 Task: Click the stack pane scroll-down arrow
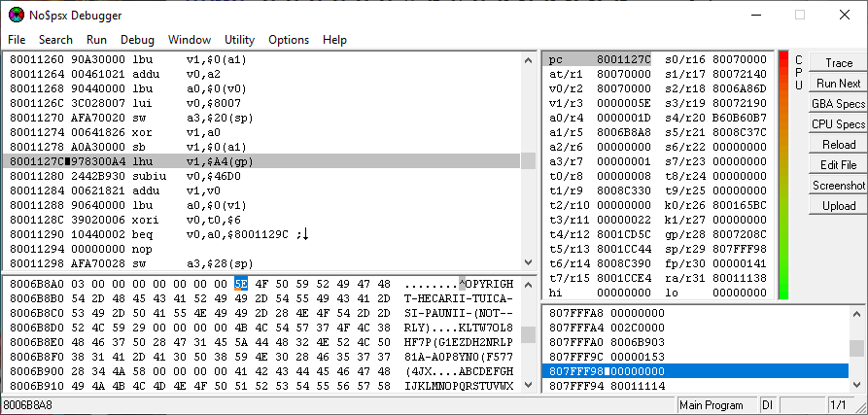click(x=857, y=385)
